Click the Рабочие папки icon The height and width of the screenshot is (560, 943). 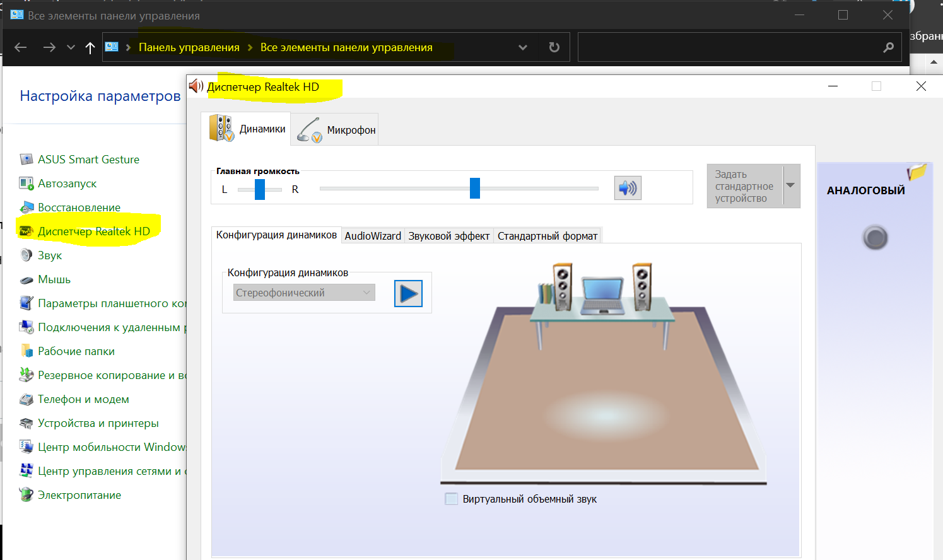(26, 351)
